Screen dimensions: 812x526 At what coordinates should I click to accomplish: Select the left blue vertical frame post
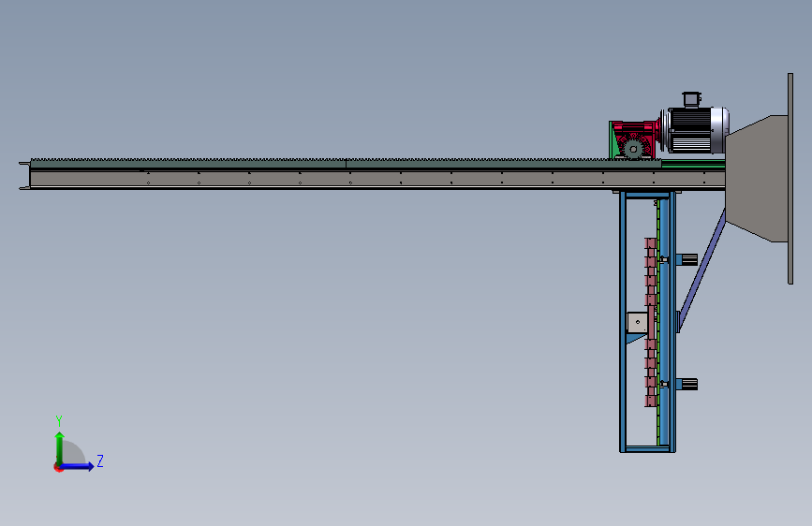pyautogui.click(x=623, y=321)
